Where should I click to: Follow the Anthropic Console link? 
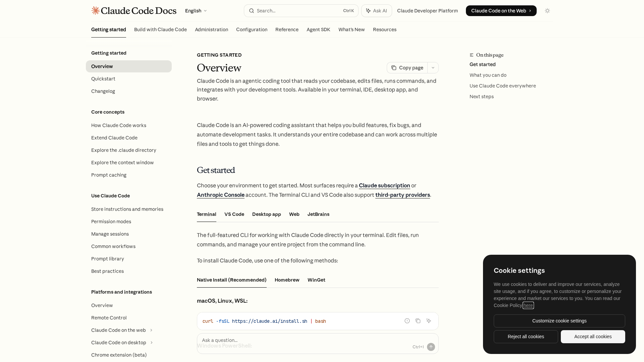coord(220,195)
